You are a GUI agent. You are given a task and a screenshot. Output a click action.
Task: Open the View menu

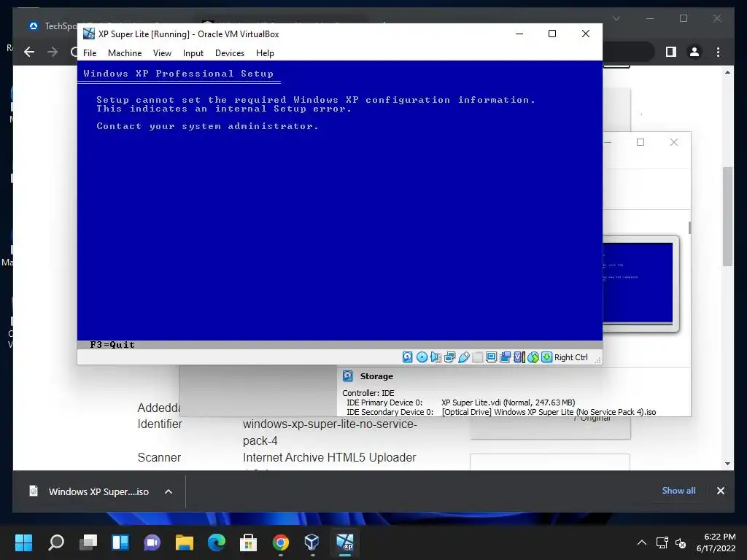click(162, 52)
